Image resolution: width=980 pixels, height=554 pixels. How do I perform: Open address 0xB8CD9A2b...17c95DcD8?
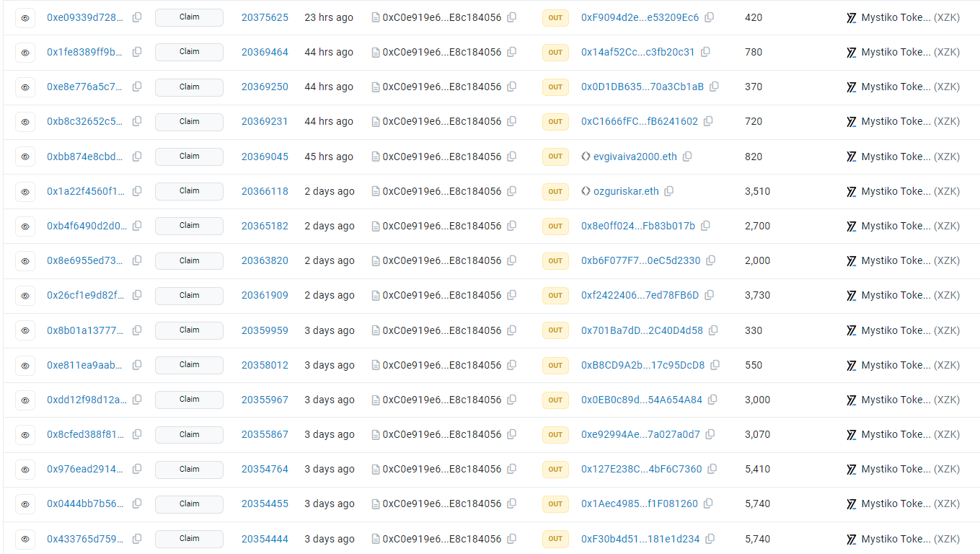click(x=643, y=365)
